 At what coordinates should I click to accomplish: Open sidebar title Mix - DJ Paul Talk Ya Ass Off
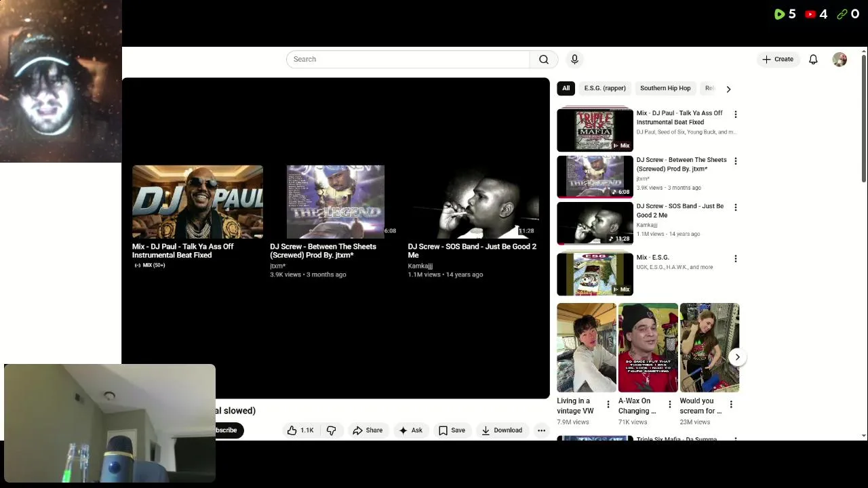[x=679, y=118]
